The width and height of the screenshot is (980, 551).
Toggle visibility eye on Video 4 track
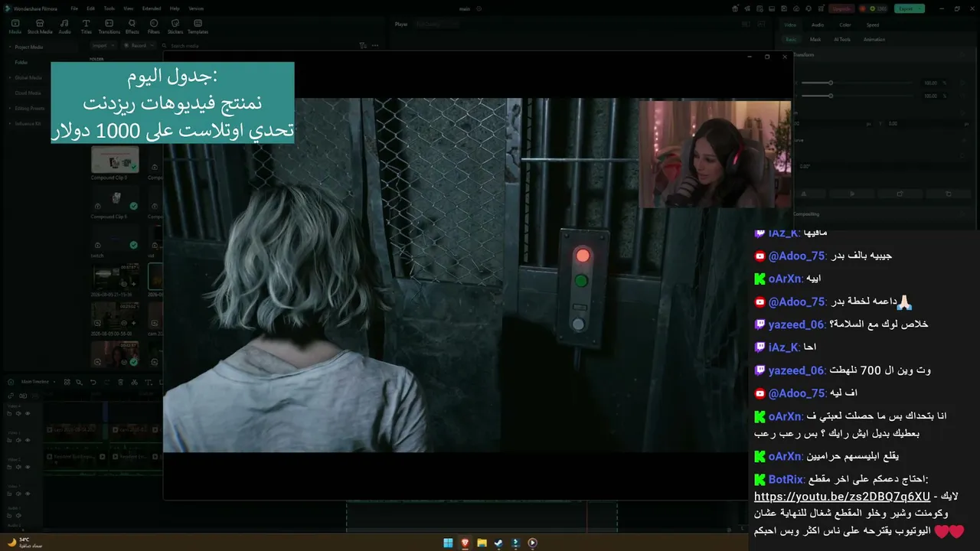(x=28, y=413)
